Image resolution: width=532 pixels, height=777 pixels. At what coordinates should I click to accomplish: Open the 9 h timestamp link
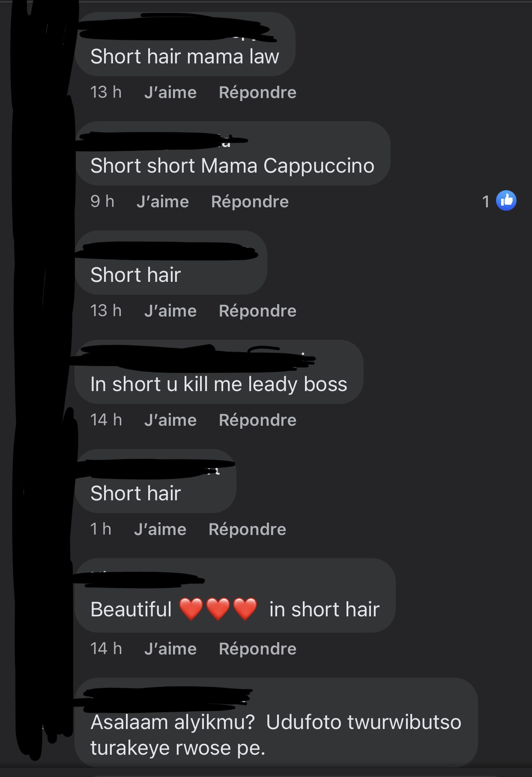pos(102,201)
